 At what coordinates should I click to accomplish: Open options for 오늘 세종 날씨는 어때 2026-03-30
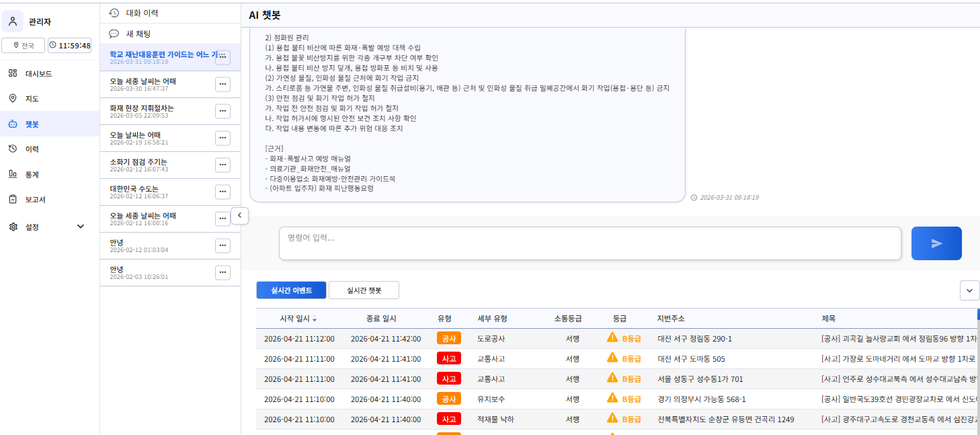point(223,84)
